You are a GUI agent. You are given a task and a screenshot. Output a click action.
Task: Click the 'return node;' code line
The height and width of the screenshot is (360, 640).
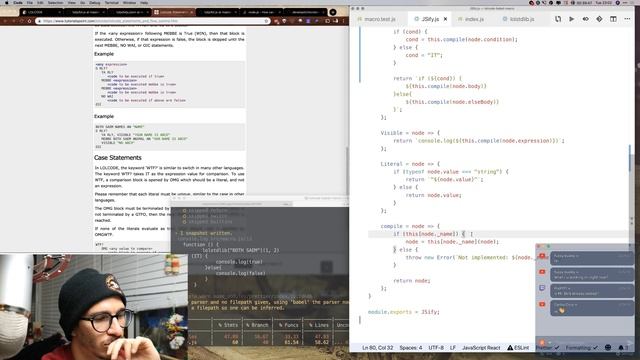[x=411, y=280]
